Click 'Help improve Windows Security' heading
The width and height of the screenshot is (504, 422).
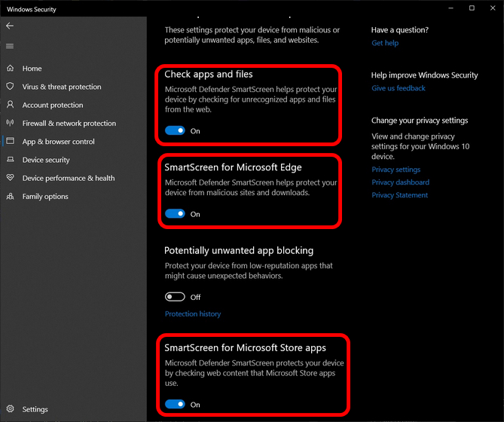(425, 75)
